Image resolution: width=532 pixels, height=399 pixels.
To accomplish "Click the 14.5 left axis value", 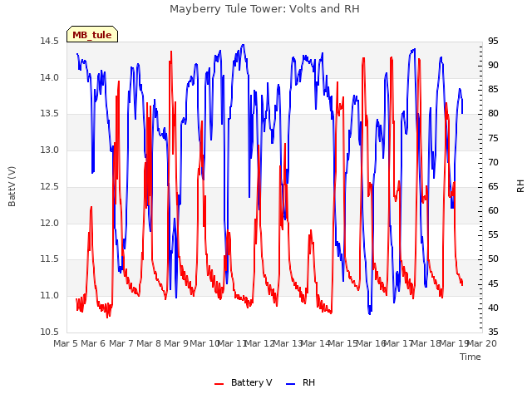I will coord(50,42).
